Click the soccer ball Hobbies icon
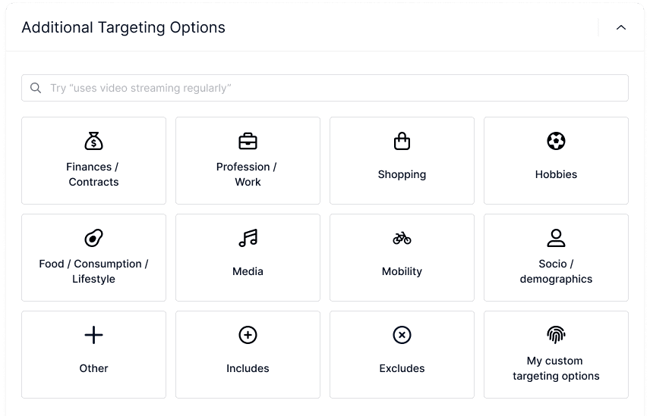The height and width of the screenshot is (416, 650). coord(556,142)
